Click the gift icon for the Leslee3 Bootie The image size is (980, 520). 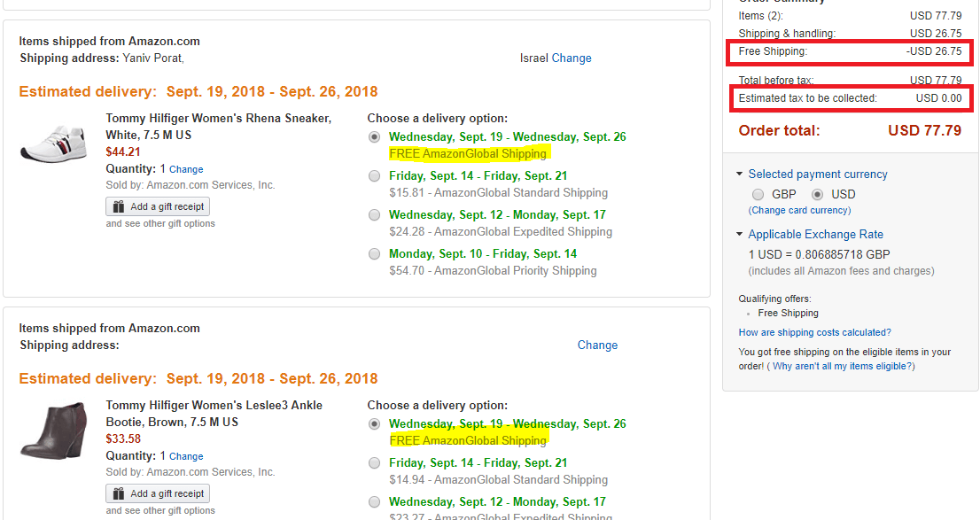[119, 493]
